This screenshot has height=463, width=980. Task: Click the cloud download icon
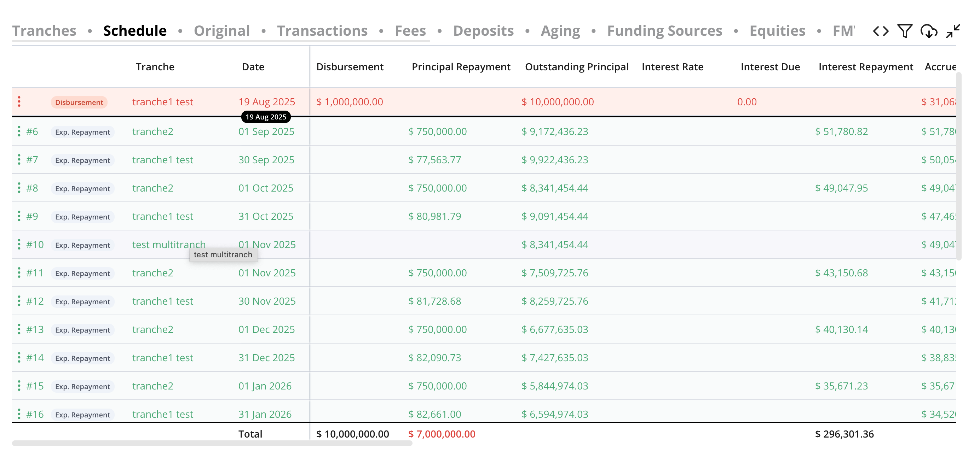[929, 31]
